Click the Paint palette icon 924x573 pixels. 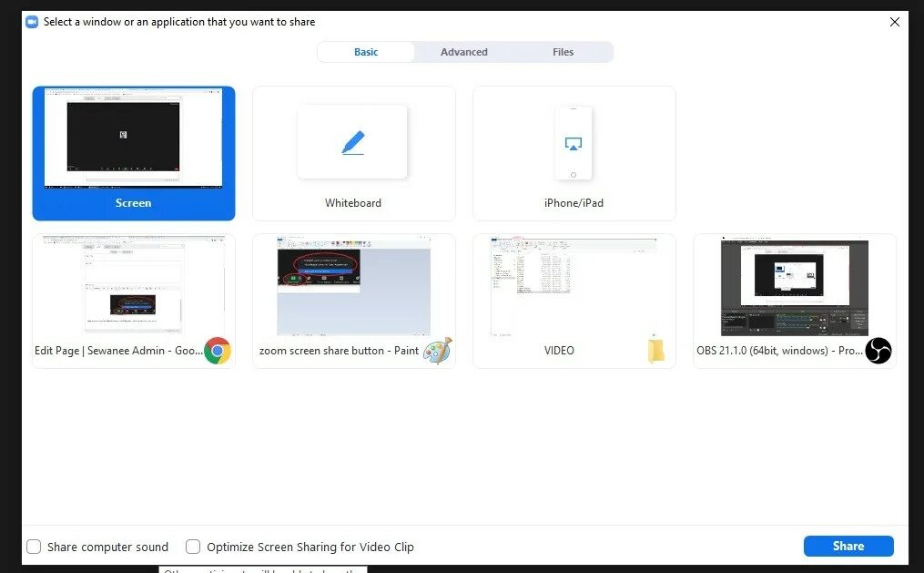point(438,350)
